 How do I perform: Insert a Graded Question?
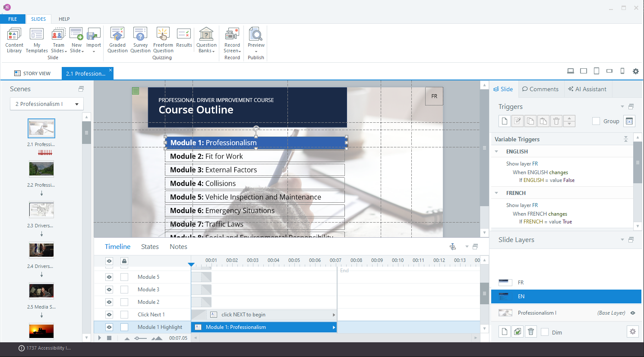[117, 40]
